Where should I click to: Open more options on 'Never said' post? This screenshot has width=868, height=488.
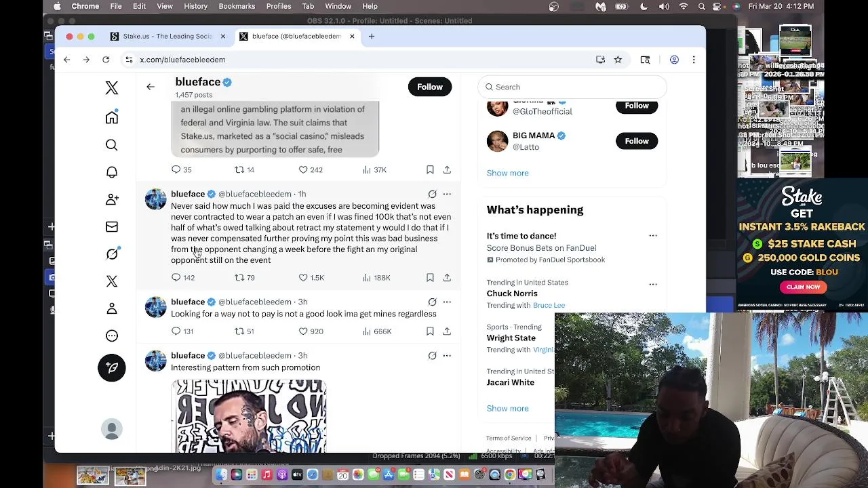coord(447,194)
